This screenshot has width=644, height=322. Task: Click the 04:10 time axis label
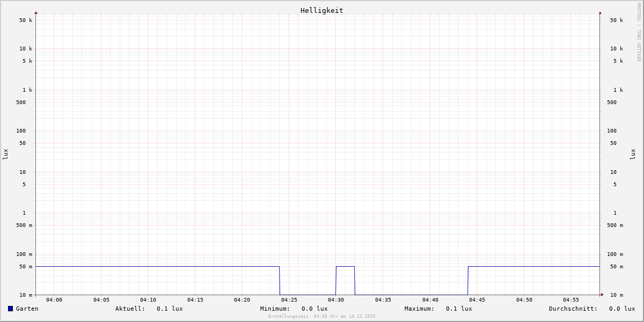pos(148,300)
